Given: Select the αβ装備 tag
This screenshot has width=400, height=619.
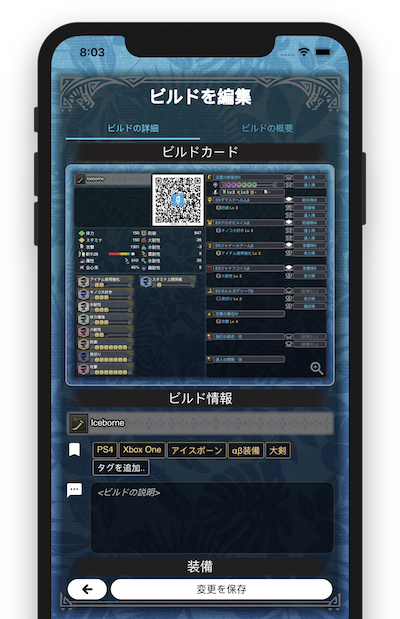Looking at the screenshot, I should (246, 450).
